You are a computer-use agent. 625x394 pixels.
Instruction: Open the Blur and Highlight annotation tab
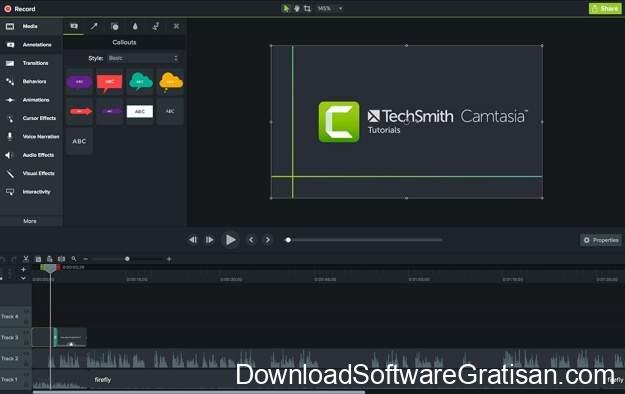click(135, 26)
